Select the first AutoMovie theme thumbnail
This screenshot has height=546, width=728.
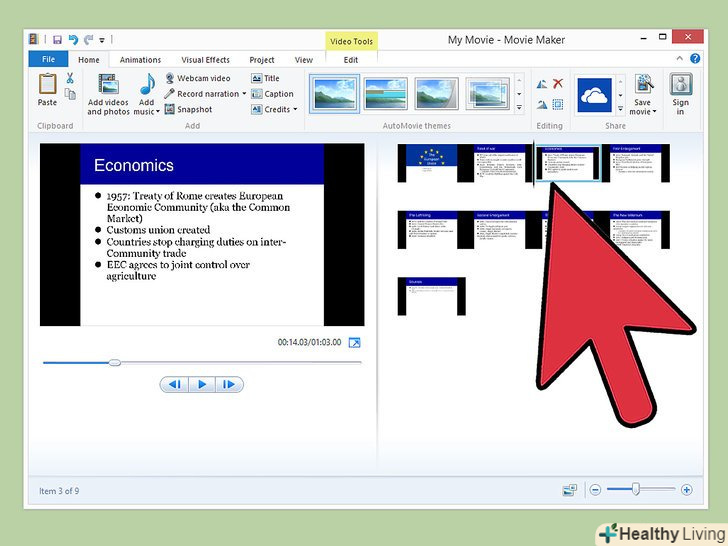[334, 94]
